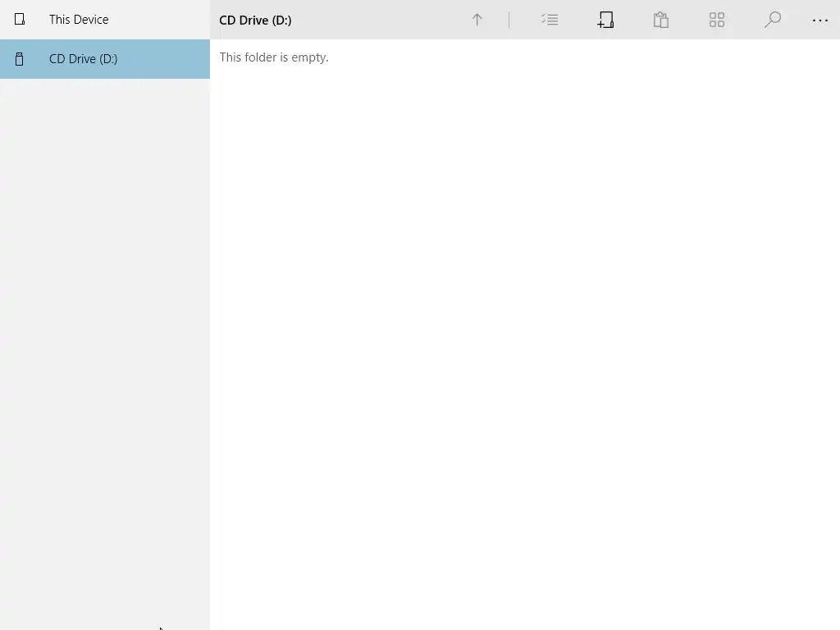The height and width of the screenshot is (630, 840).
Task: Click the drive icon beside CD Drive (D:)
Action: [20, 59]
